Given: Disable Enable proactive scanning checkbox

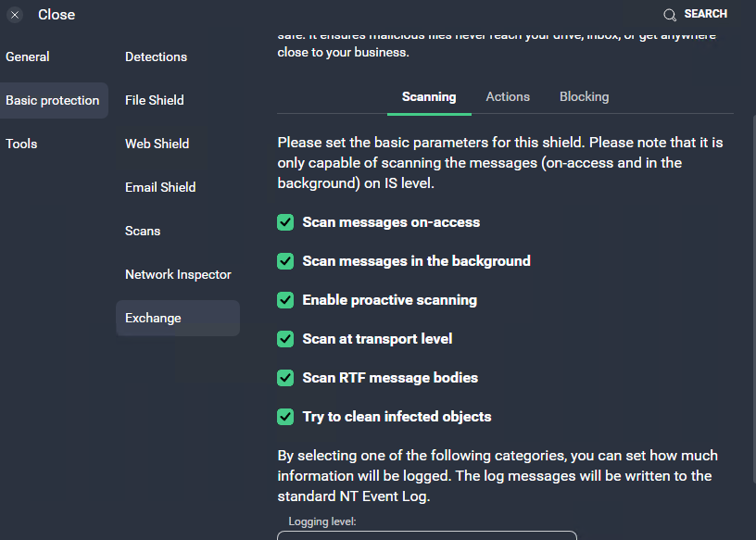Looking at the screenshot, I should (285, 300).
